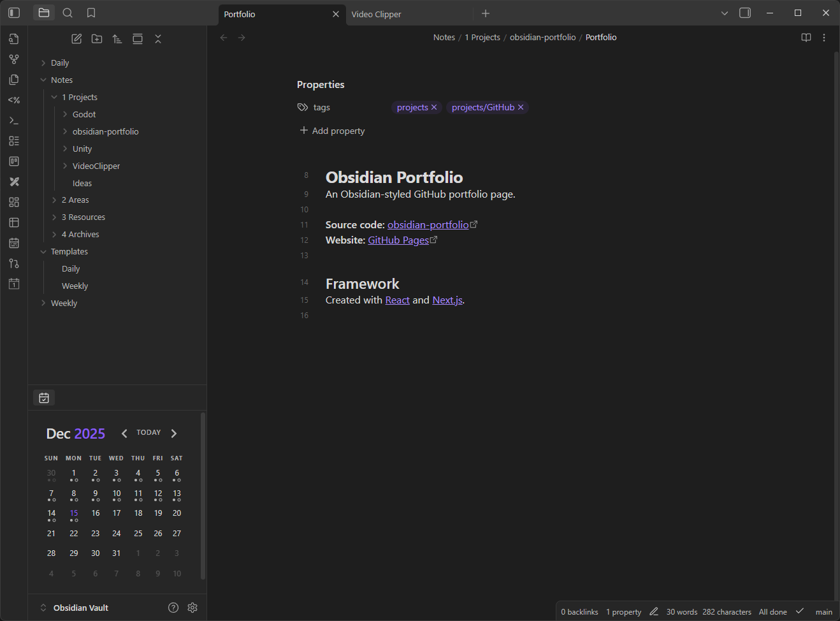Open today's daily note from the ribbon
This screenshot has height=621, width=840.
pos(14,283)
